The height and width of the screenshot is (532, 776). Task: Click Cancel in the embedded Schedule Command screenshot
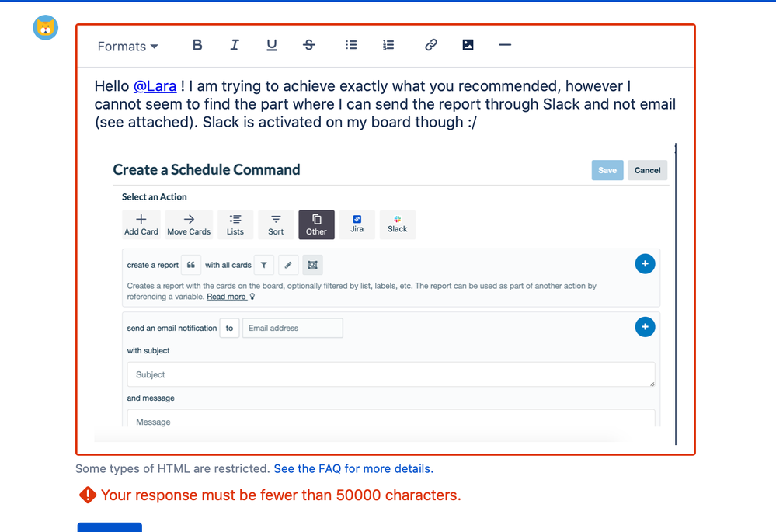647,170
